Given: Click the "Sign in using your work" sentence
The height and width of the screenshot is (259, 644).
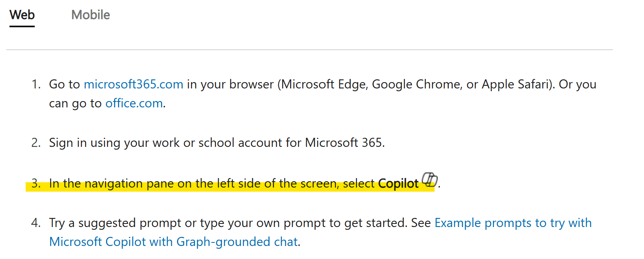Looking at the screenshot, I should [x=217, y=143].
